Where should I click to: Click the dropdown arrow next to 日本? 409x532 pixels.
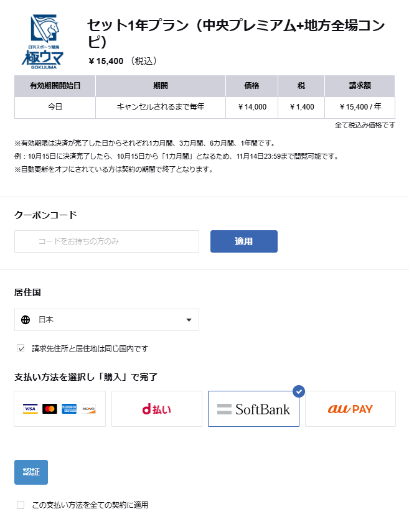[x=189, y=320]
